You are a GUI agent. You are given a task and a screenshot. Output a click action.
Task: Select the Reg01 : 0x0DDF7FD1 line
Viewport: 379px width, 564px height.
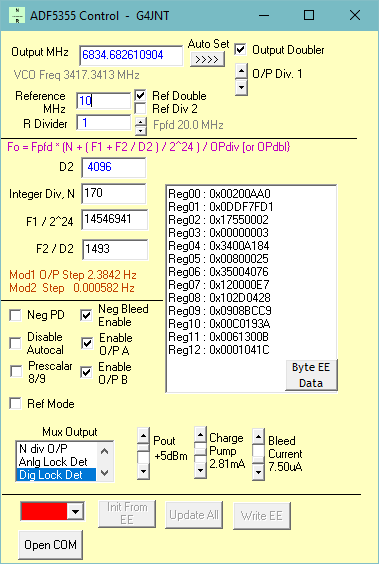[221, 207]
